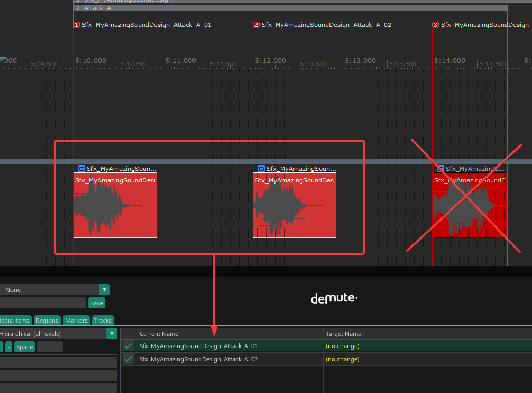The height and width of the screenshot is (393, 532).
Task: Open the Hierarchical (all levels) dropdown
Action: 112,334
